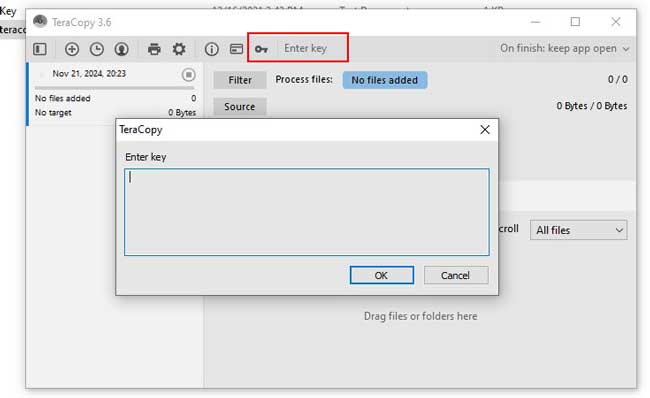The image size is (650, 398).
Task: Click the user profile icon in toolbar
Action: (121, 49)
